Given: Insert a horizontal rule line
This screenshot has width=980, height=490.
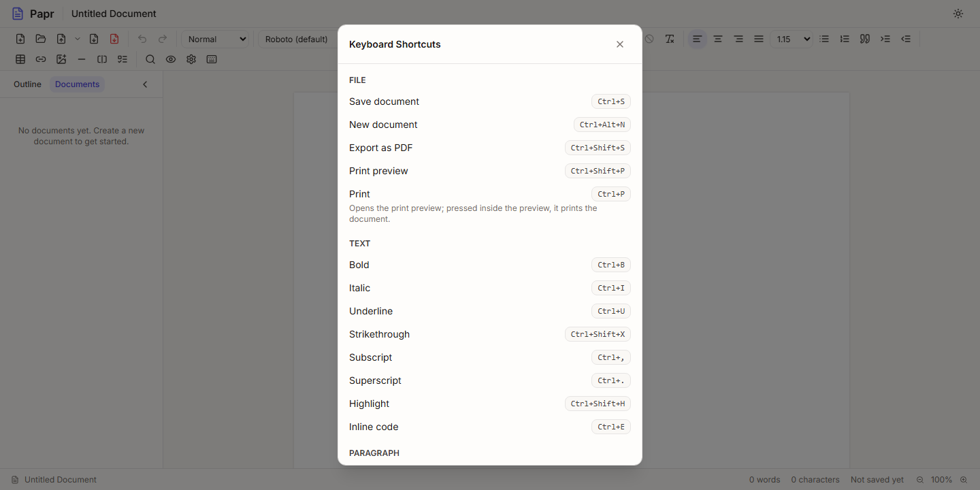Looking at the screenshot, I should click(82, 59).
